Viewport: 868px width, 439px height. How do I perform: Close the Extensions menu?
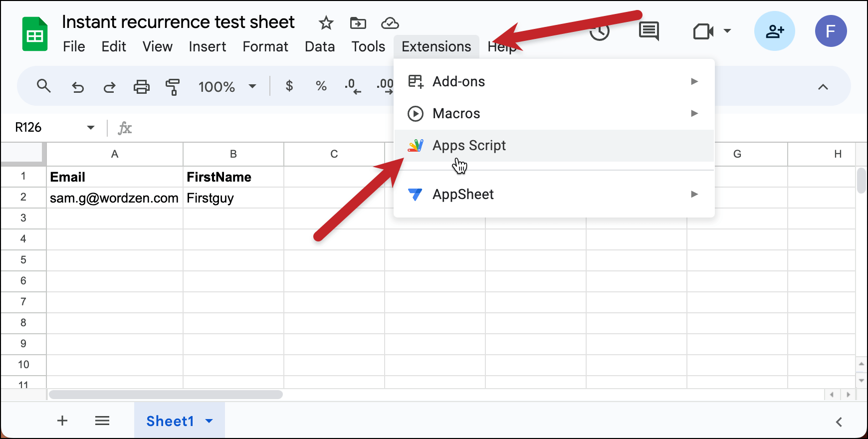pos(436,46)
